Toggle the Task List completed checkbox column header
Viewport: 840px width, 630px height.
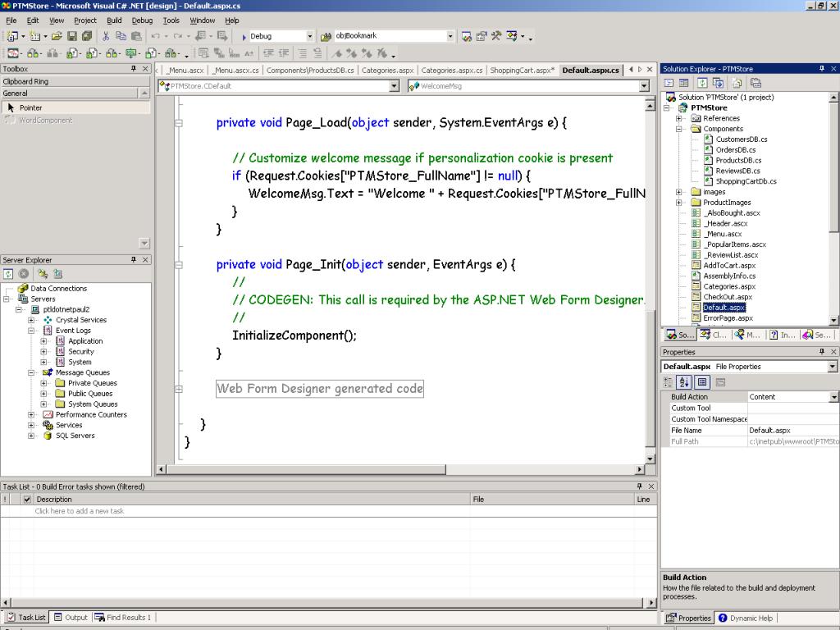tap(27, 500)
